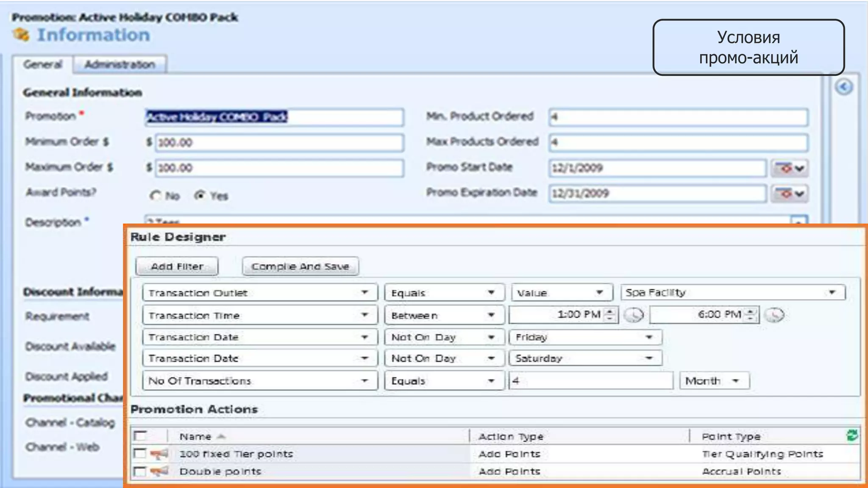Click the collapse panel arrow icon
Viewport: 868px width, 488px height.
(x=843, y=87)
